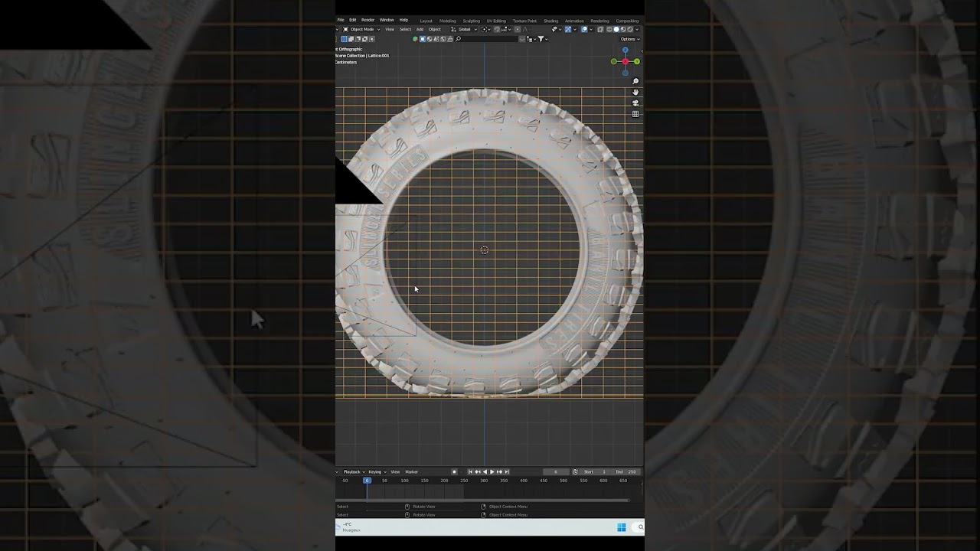Screen dimensions: 980x551
Task: Open the viewport Add menu
Action: [x=420, y=29]
